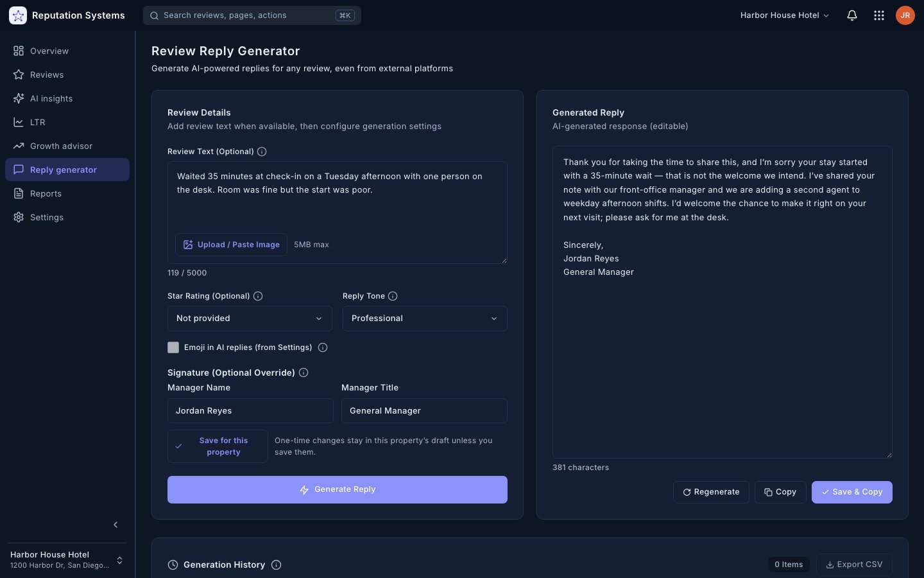Show info for Star Rating
924x578 pixels.
(258, 296)
